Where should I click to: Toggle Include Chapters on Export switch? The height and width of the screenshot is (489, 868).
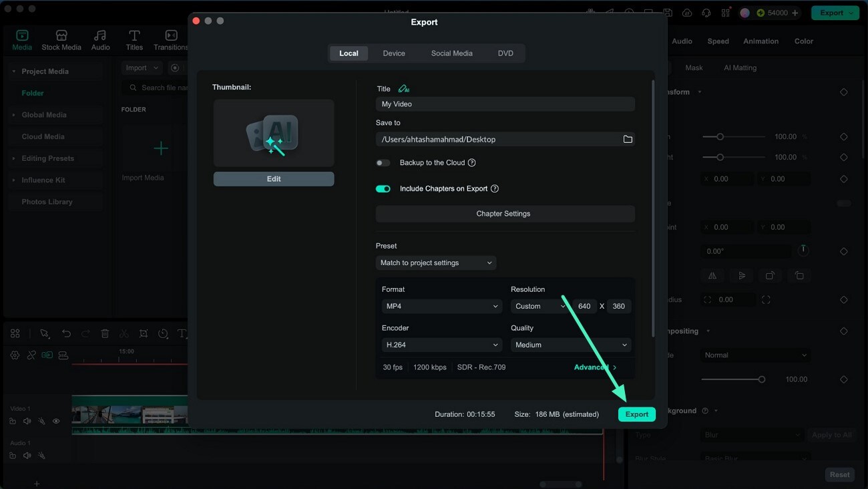coord(383,188)
